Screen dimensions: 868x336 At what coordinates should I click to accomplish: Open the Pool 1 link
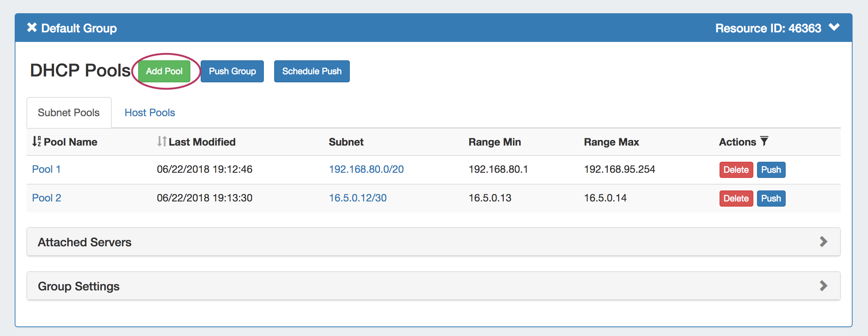tap(46, 169)
